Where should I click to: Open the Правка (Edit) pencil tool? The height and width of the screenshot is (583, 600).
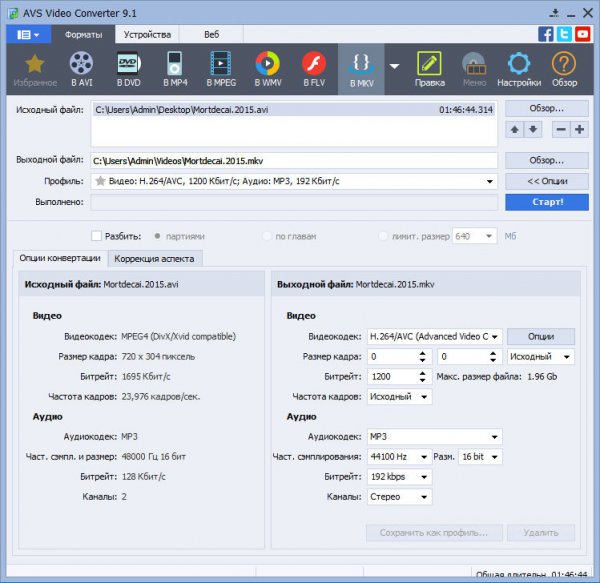coord(429,70)
